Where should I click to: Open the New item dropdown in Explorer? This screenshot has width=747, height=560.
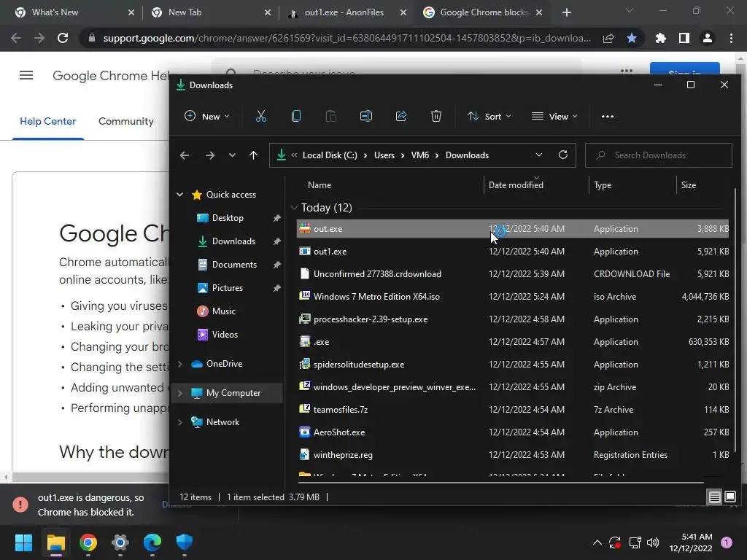pos(206,116)
